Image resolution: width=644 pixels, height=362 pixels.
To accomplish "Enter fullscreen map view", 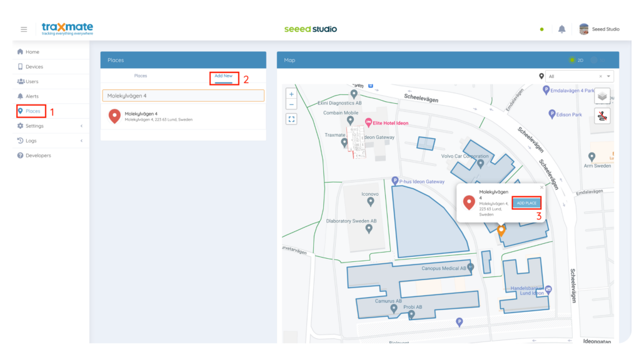I will tap(291, 119).
